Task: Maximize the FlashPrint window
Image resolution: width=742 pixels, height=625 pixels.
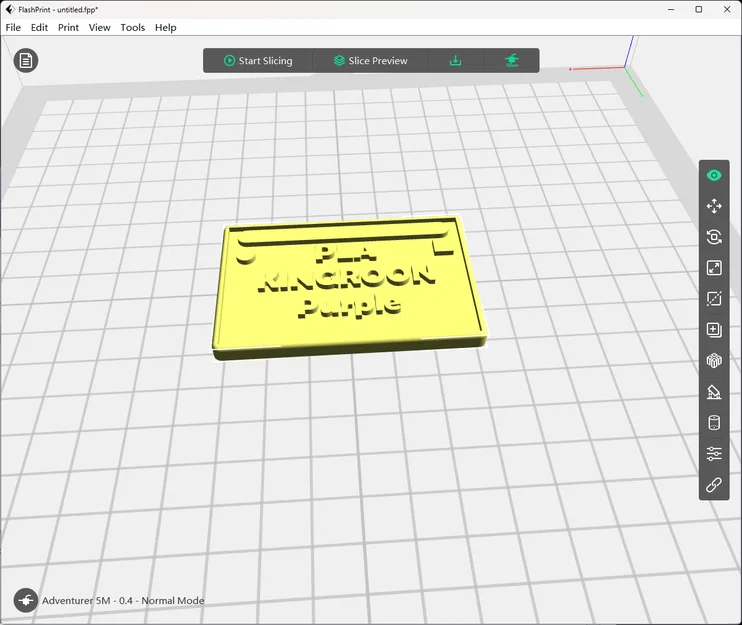Action: point(699,9)
